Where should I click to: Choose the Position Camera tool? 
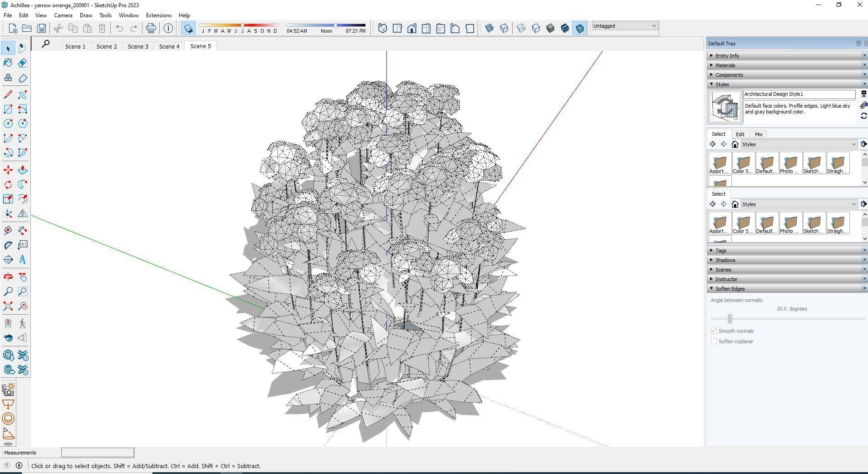[8, 323]
